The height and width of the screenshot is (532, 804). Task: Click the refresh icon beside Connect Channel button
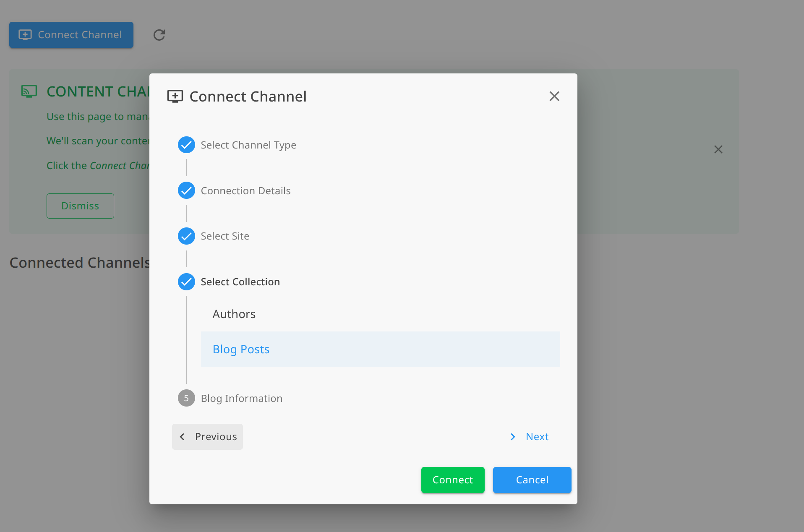click(x=159, y=35)
